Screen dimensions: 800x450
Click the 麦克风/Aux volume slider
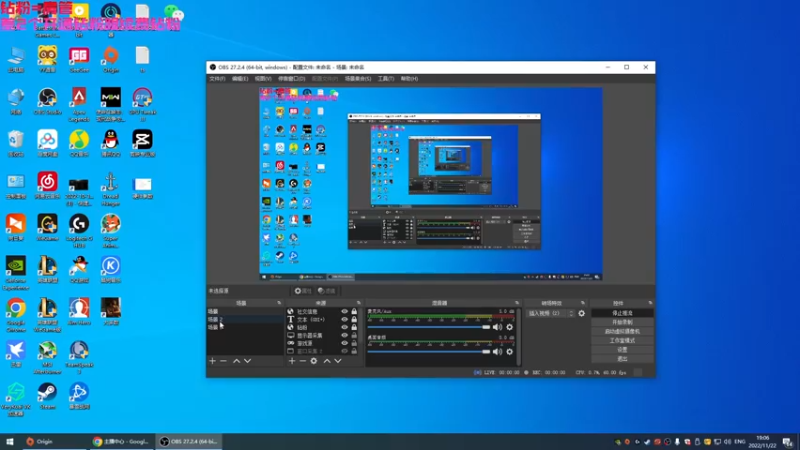(429, 327)
